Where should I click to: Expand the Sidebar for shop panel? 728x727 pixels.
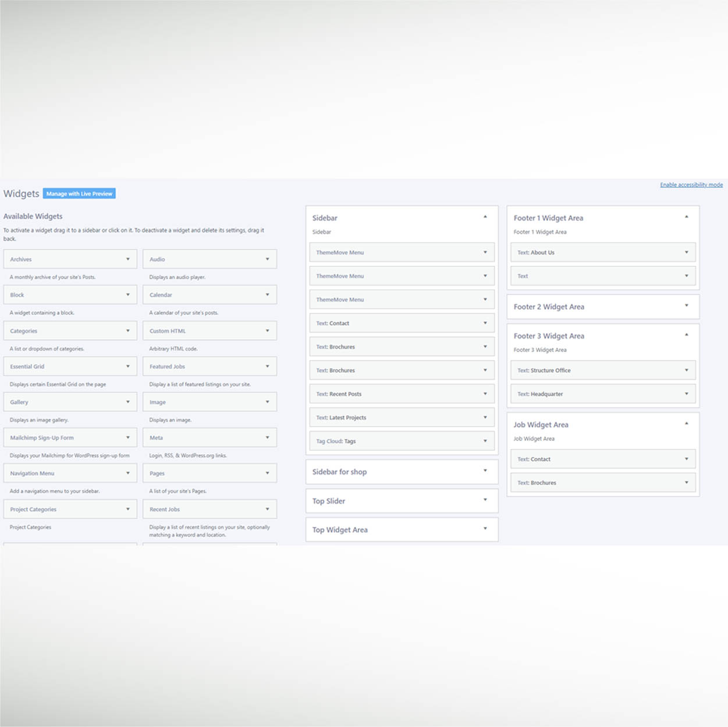485,471
